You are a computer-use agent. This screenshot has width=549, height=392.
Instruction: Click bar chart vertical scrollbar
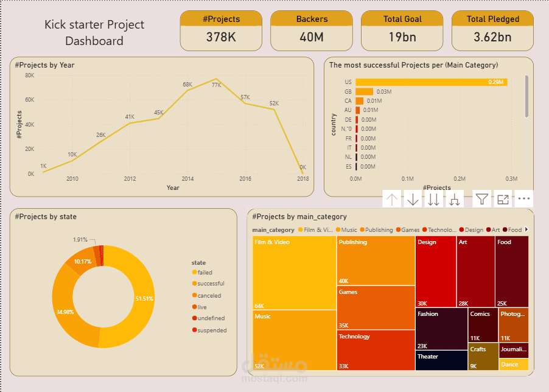[x=526, y=97]
